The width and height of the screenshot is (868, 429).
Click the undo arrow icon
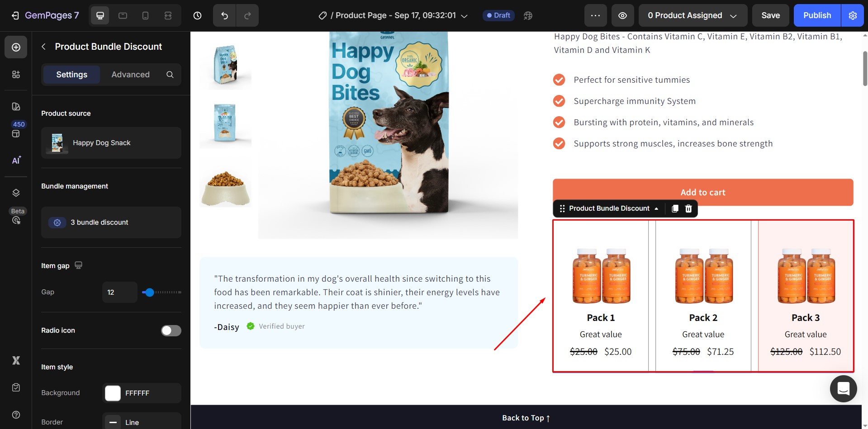(x=224, y=16)
